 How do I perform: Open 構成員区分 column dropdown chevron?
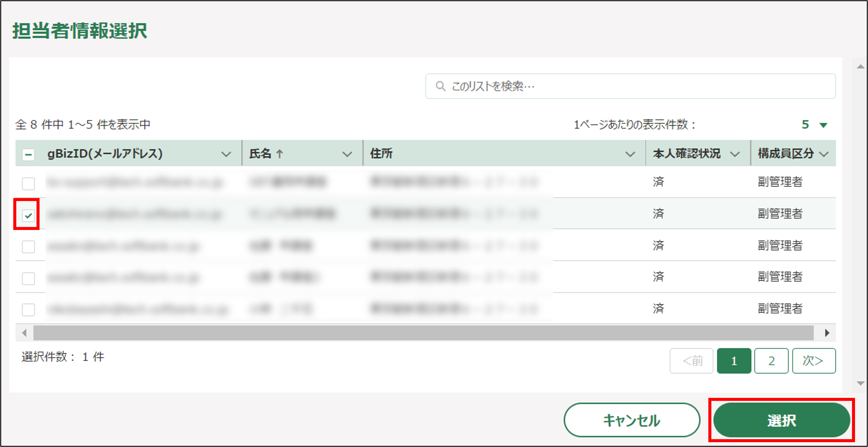824,154
